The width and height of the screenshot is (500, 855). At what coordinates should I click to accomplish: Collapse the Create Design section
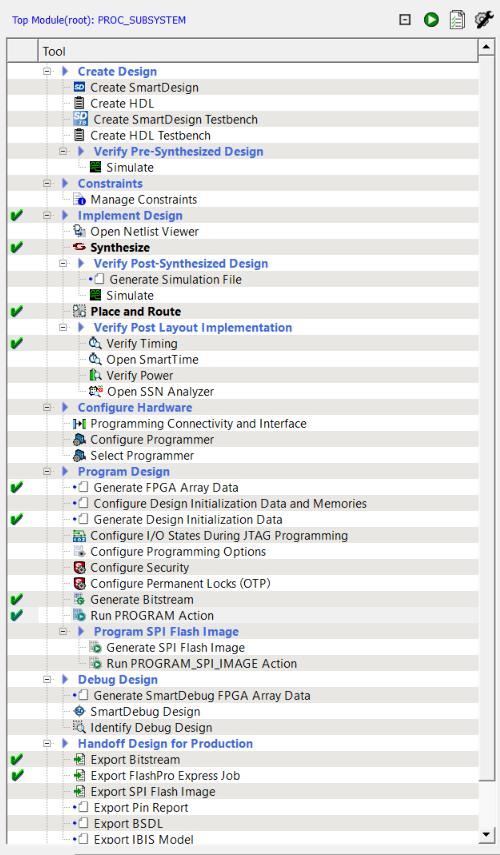47,71
